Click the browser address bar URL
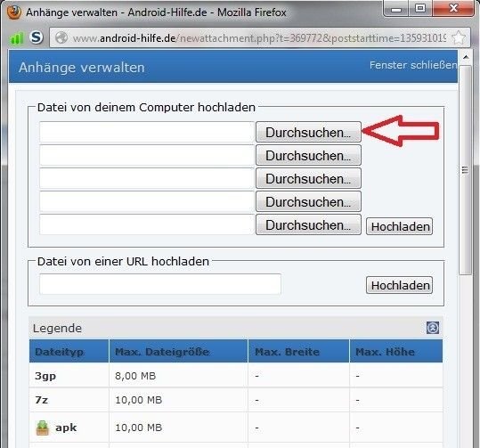 [x=258, y=38]
